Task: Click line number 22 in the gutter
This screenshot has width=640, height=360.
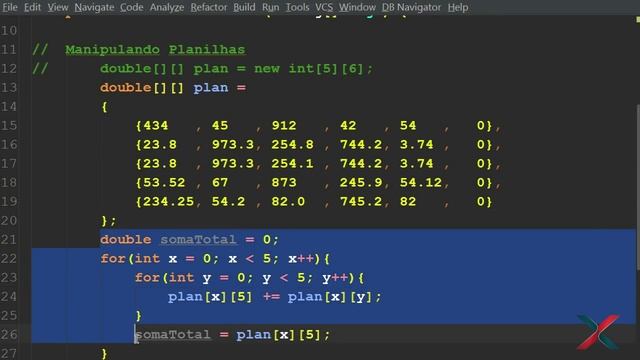Action: click(9, 259)
